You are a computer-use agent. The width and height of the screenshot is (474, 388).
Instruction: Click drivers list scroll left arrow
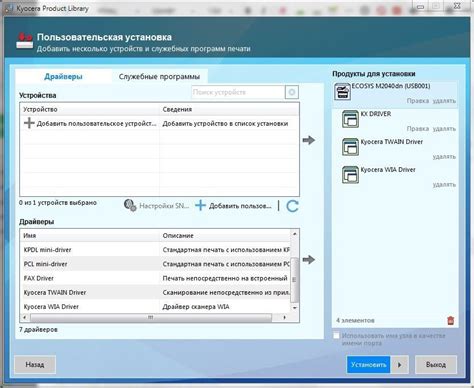(24, 318)
